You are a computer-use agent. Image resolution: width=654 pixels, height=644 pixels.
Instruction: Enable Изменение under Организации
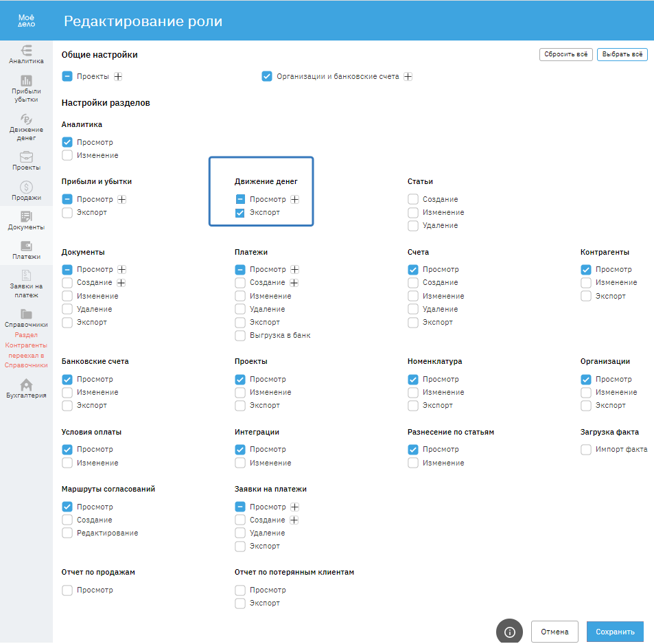(x=586, y=392)
